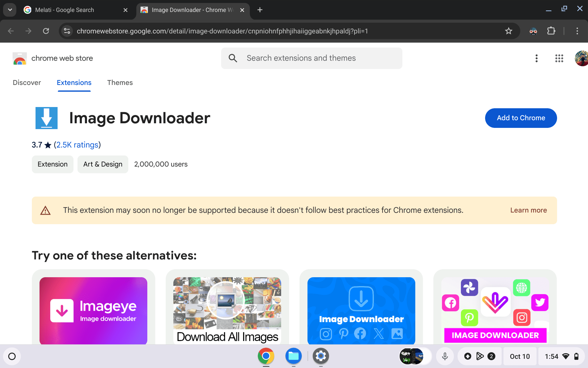The width and height of the screenshot is (588, 368).
Task: Open the Extensions puzzle menu
Action: (x=551, y=31)
